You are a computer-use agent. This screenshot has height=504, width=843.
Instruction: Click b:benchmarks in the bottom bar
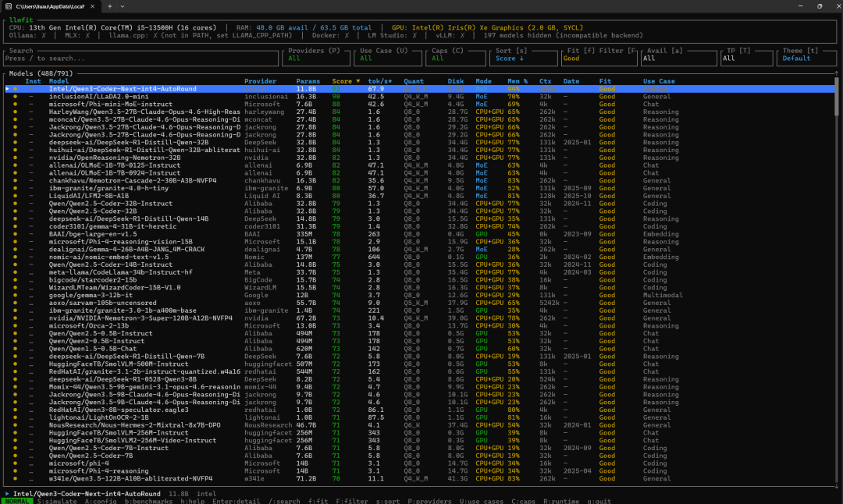tap(148, 501)
